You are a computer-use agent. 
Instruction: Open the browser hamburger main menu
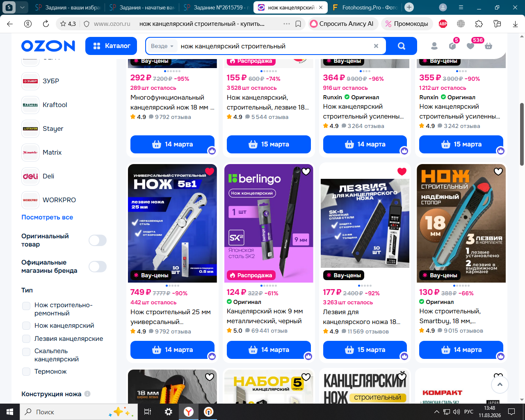click(x=461, y=7)
